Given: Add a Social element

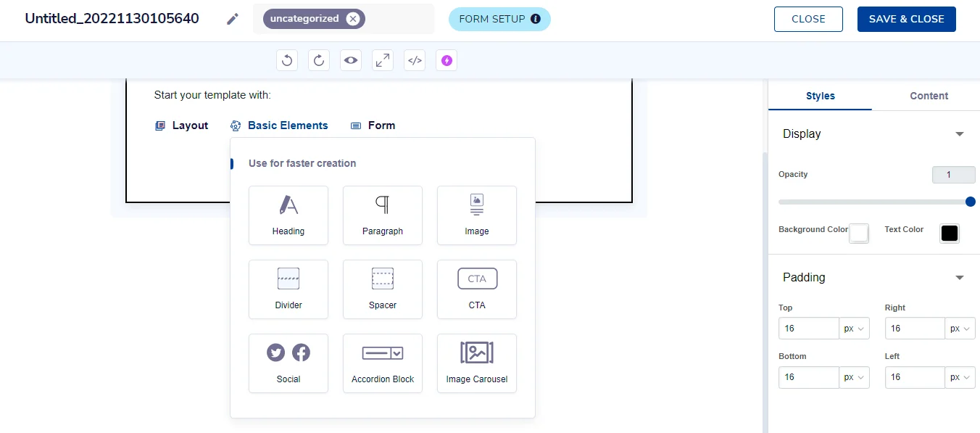Looking at the screenshot, I should pyautogui.click(x=288, y=363).
